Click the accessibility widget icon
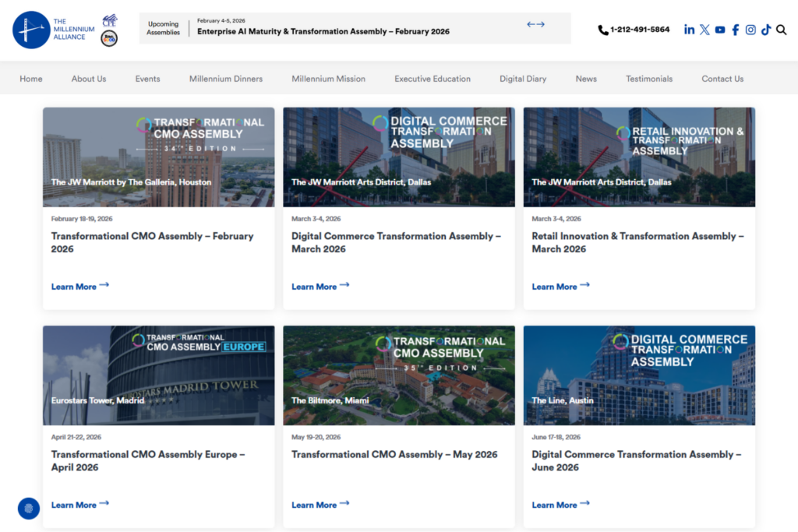Screen dimensions: 798x532 point(28,508)
